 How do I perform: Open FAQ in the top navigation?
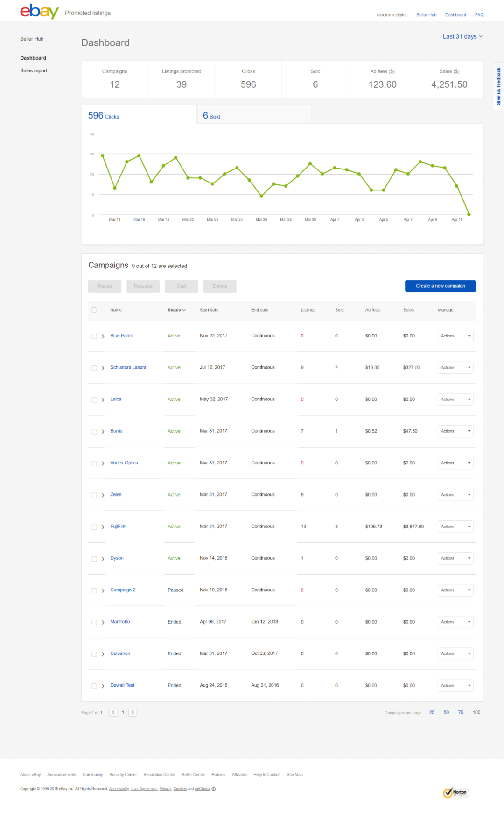point(479,15)
